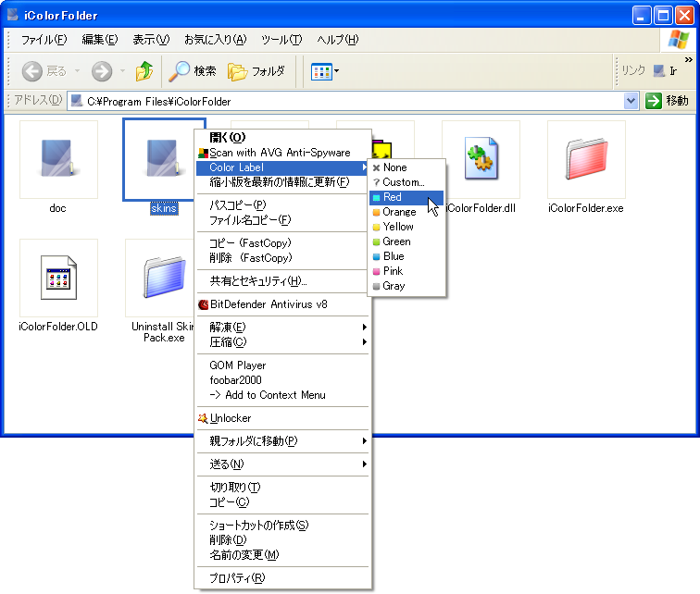Open the address bar dropdown arrow

(631, 101)
